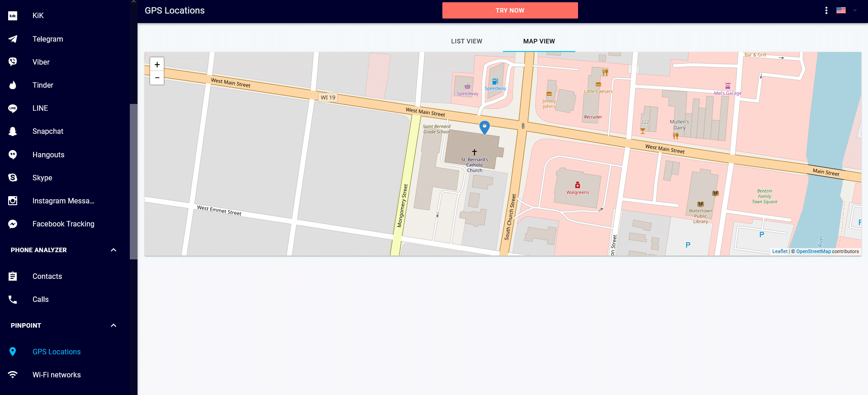Zoom in on the map
The image size is (868, 395).
157,65
